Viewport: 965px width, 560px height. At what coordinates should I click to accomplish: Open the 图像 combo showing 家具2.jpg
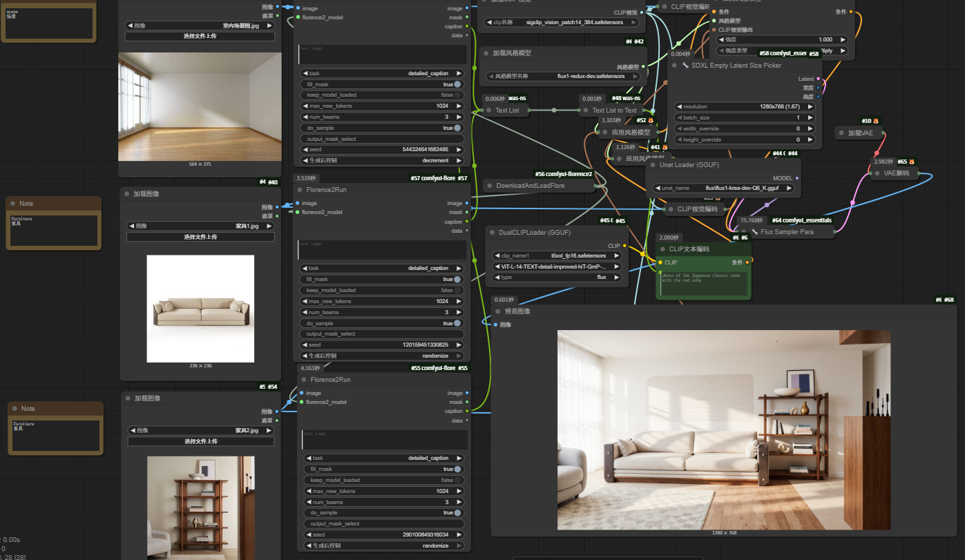[x=202, y=430]
